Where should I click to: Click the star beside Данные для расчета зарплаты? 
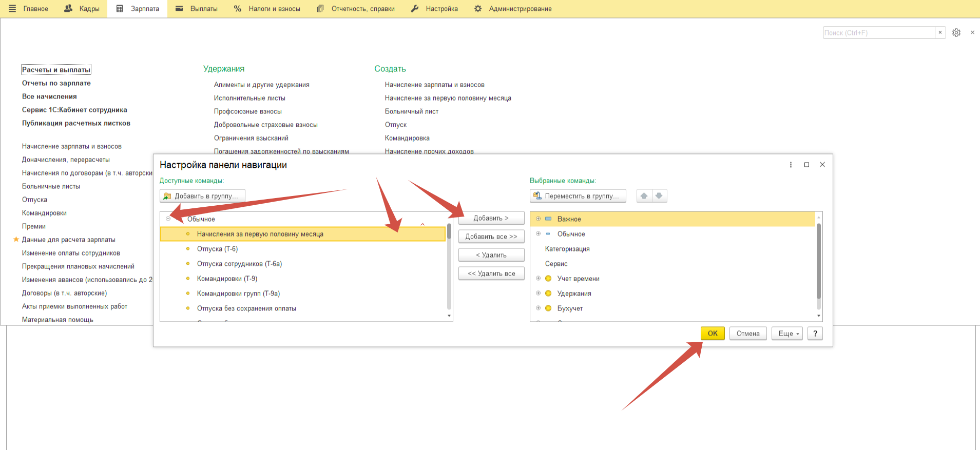point(16,240)
